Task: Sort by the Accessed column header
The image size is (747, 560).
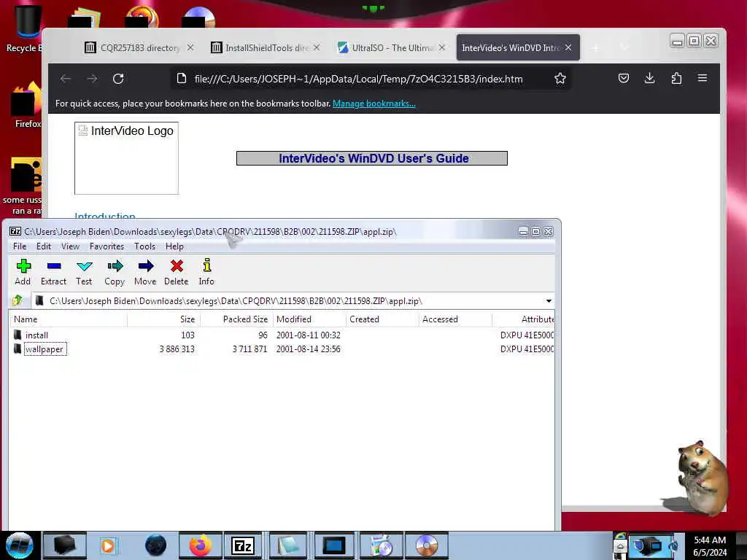Action: pos(455,319)
